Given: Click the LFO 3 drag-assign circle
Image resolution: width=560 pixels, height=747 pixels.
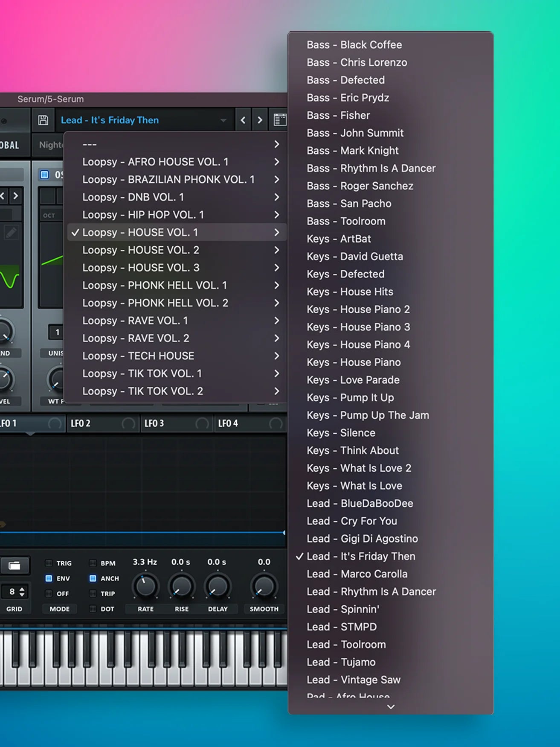Looking at the screenshot, I should click(202, 423).
